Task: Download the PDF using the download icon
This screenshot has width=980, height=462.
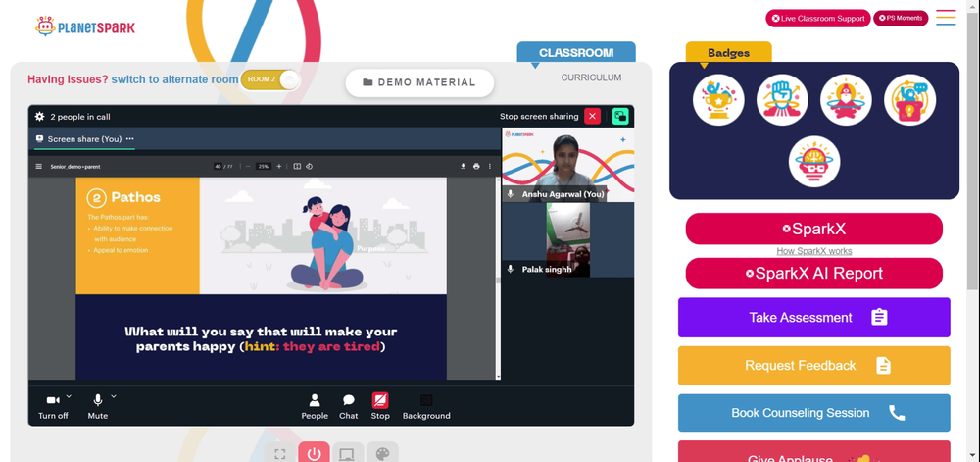Action: [x=464, y=167]
